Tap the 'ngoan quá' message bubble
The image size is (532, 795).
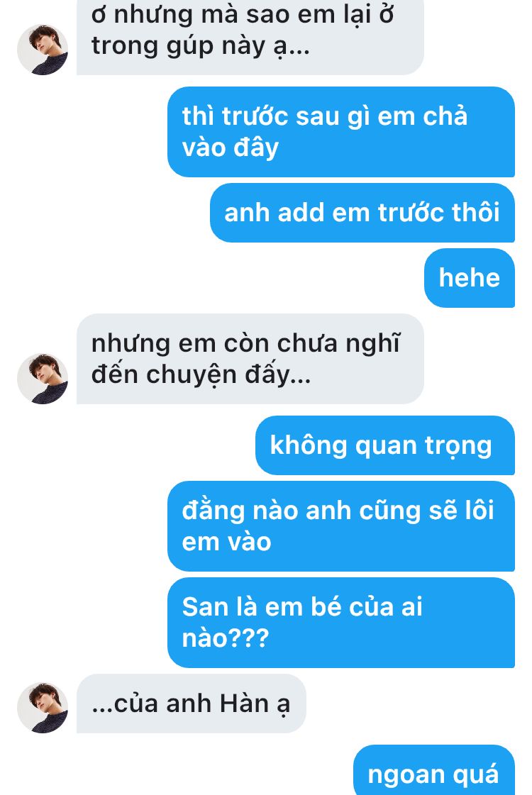pyautogui.click(x=433, y=771)
